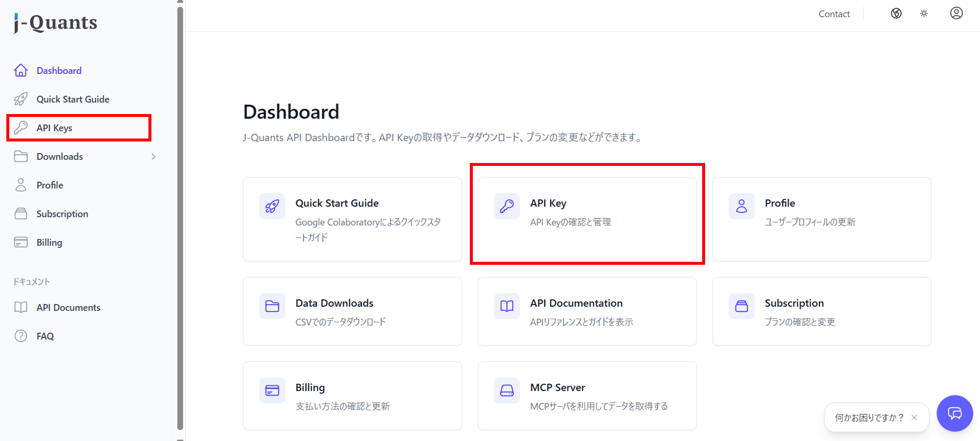Viewport: 980px width, 441px height.
Task: Click the book icon on API Documentation card
Action: point(507,306)
